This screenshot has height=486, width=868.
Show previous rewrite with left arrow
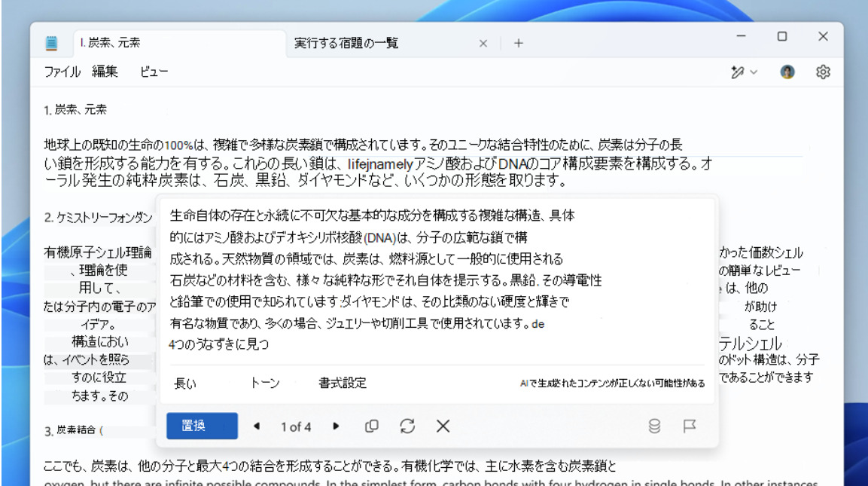tap(257, 426)
